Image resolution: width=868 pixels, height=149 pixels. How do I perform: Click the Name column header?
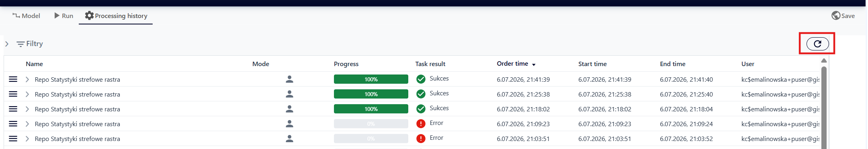34,64
